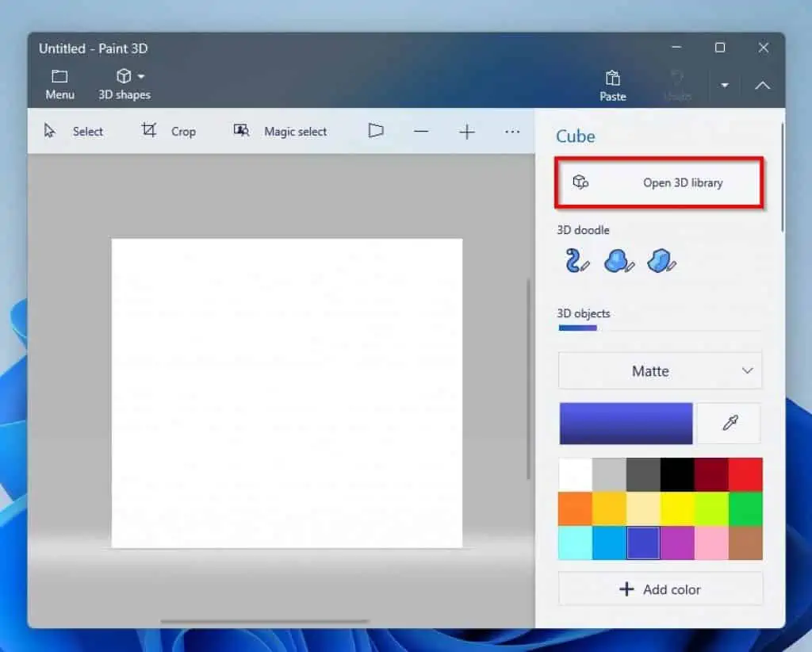Toggle the 3D perspective view
This screenshot has height=652, width=812.
coord(375,131)
